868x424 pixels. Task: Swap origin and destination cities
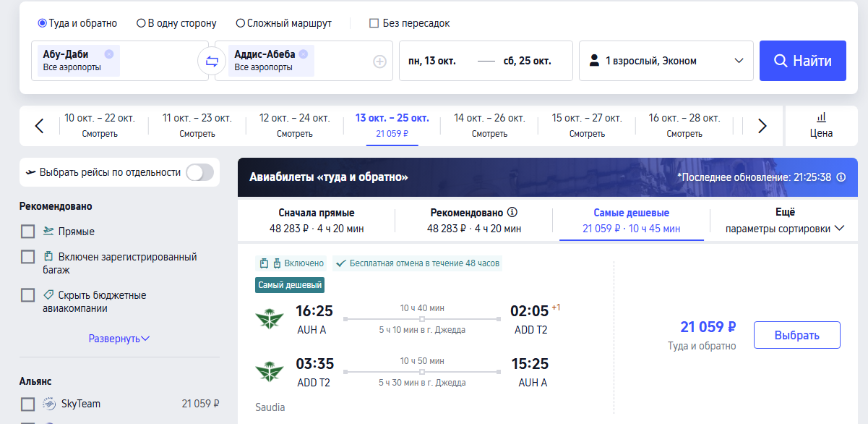212,62
